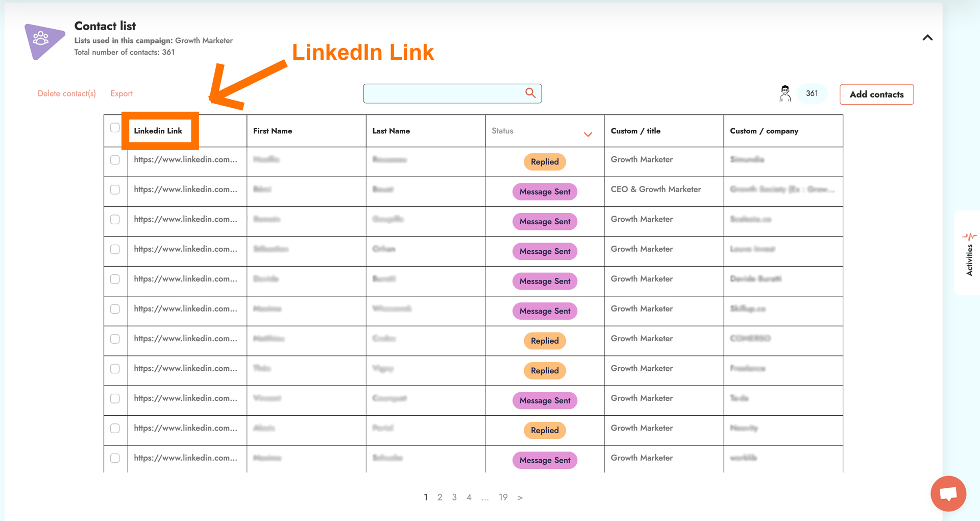Focus the contact search input field
The width and height of the screenshot is (980, 521).
[x=452, y=93]
